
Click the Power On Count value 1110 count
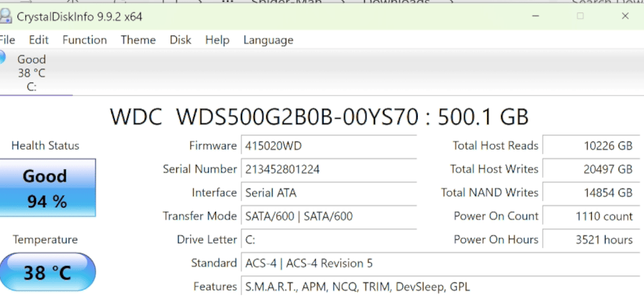pos(591,216)
